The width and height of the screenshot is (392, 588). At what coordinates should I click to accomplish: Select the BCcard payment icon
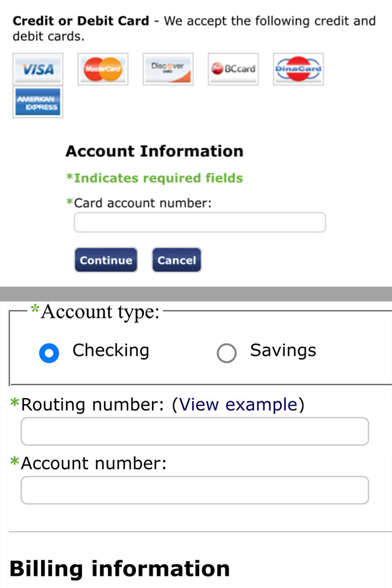[233, 69]
